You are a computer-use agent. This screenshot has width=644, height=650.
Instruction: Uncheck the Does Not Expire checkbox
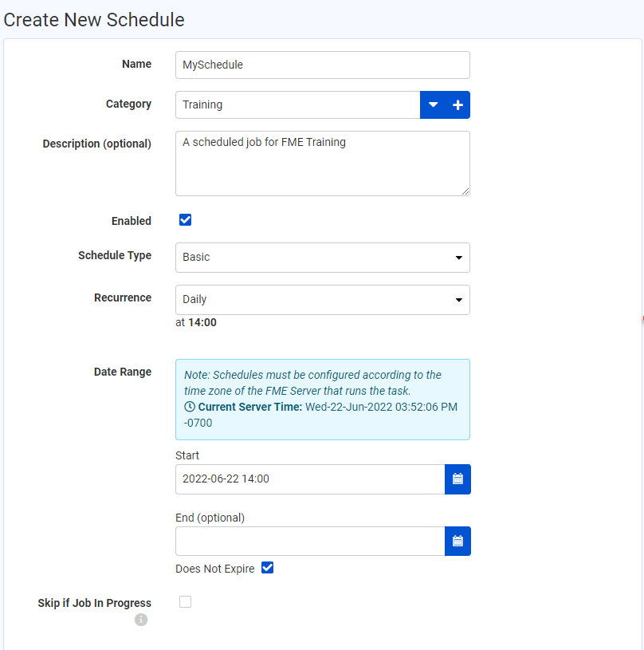267,567
